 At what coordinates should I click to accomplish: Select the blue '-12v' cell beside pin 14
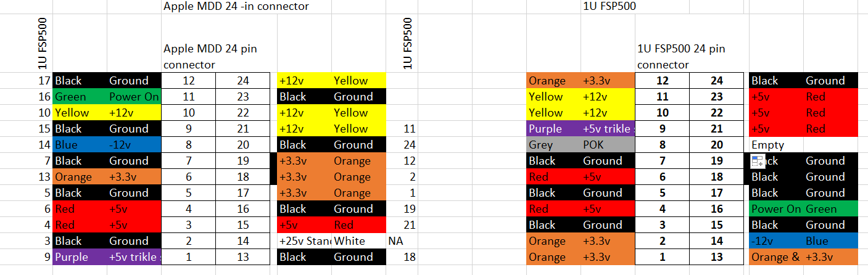[x=776, y=241]
